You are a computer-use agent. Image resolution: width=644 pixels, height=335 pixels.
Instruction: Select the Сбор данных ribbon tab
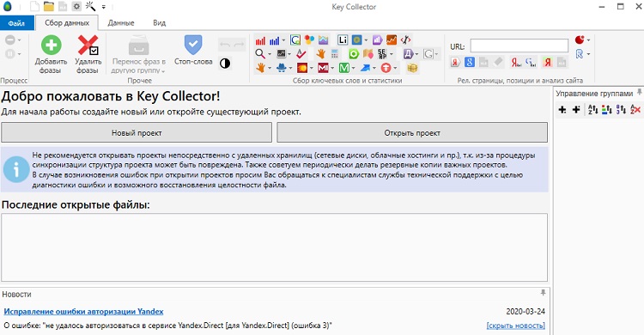[67, 23]
